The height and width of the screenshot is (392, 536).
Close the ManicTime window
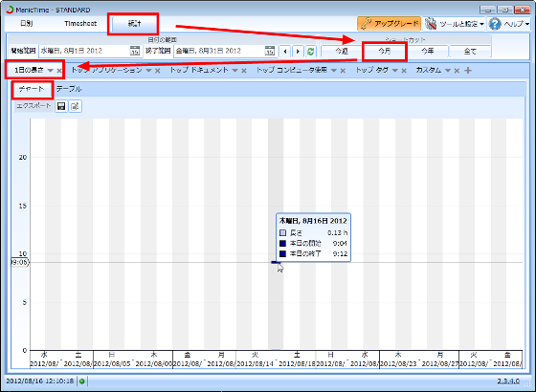[522, 10]
